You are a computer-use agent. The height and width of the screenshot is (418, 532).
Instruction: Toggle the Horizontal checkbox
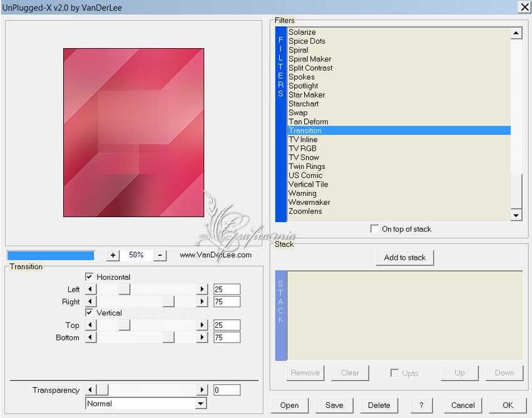(90, 277)
